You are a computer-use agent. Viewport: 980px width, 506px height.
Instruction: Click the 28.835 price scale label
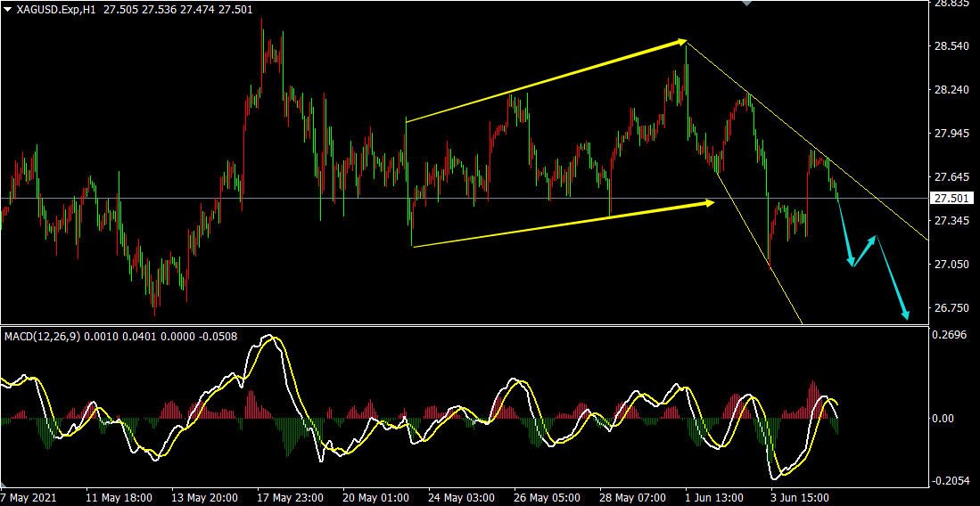pos(949,4)
